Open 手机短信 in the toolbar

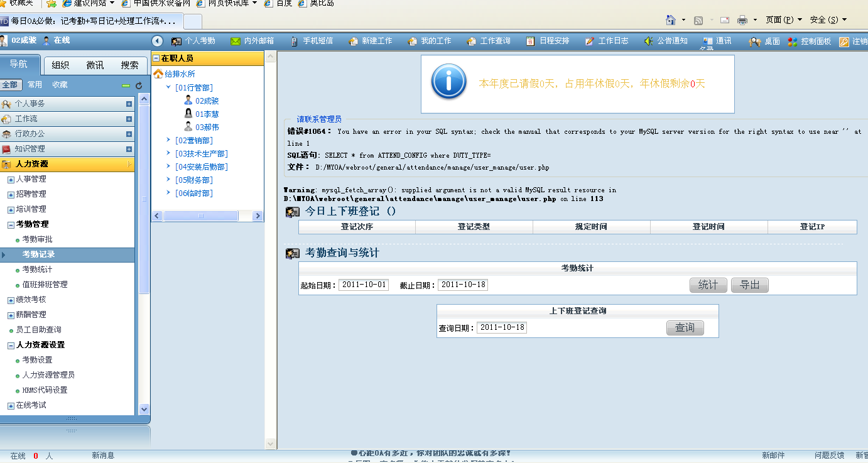click(x=311, y=41)
